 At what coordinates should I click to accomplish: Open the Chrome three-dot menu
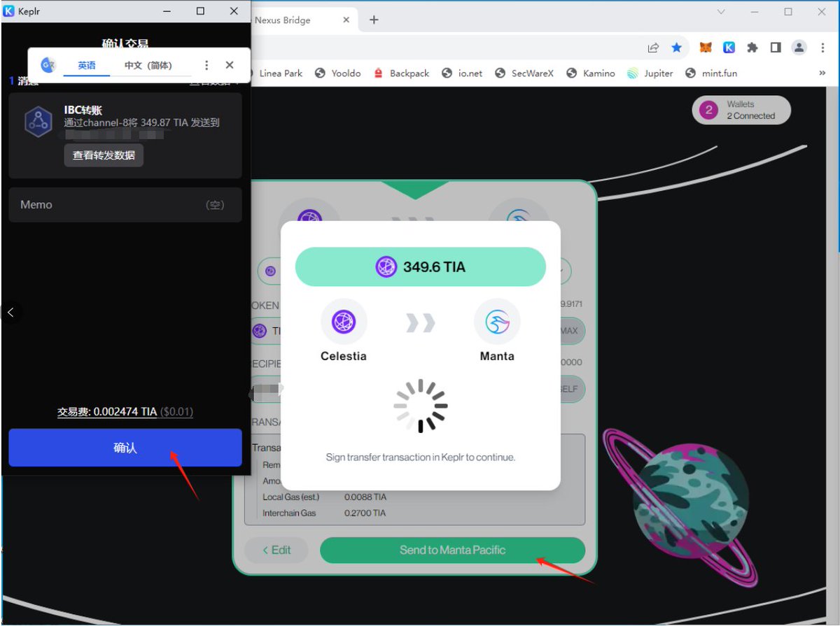(822, 48)
